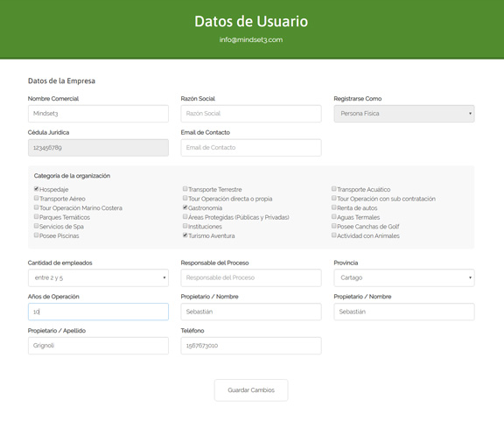Check Renta de autos option

coord(334,207)
